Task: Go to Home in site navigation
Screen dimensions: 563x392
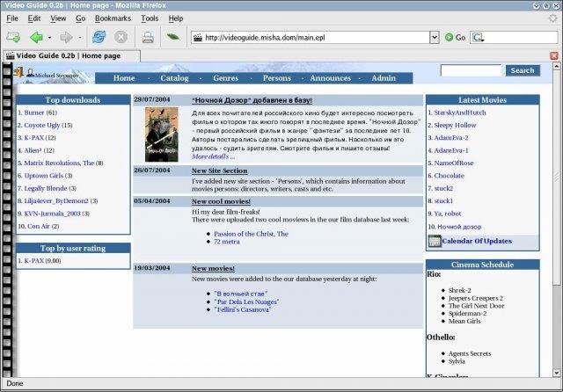Action: click(124, 78)
